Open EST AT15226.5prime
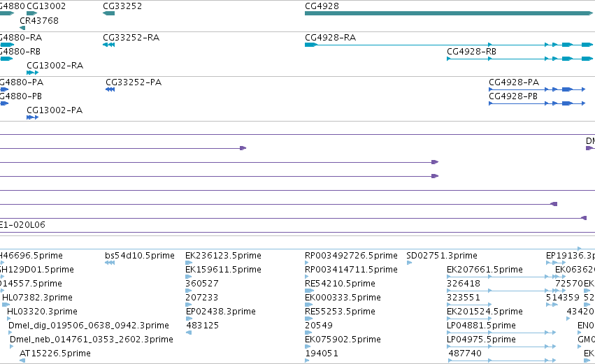This screenshot has height=364, width=595. pos(55,354)
